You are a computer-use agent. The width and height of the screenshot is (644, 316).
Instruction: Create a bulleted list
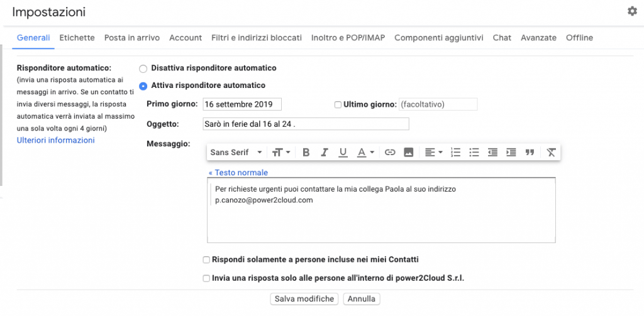click(x=474, y=153)
